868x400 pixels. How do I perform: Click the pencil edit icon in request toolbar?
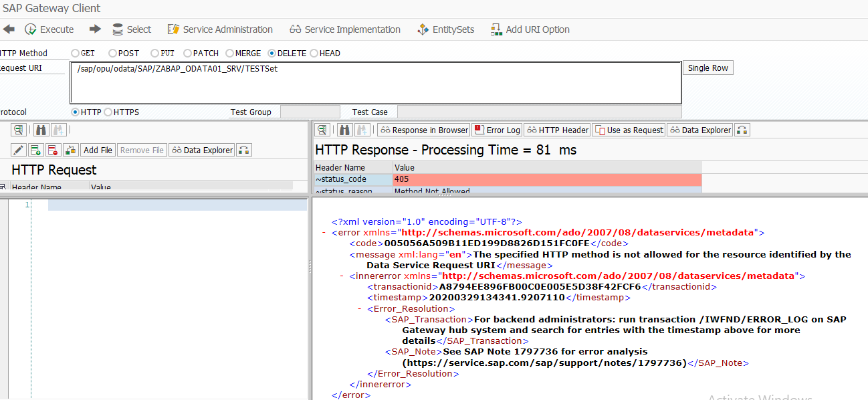pos(19,150)
